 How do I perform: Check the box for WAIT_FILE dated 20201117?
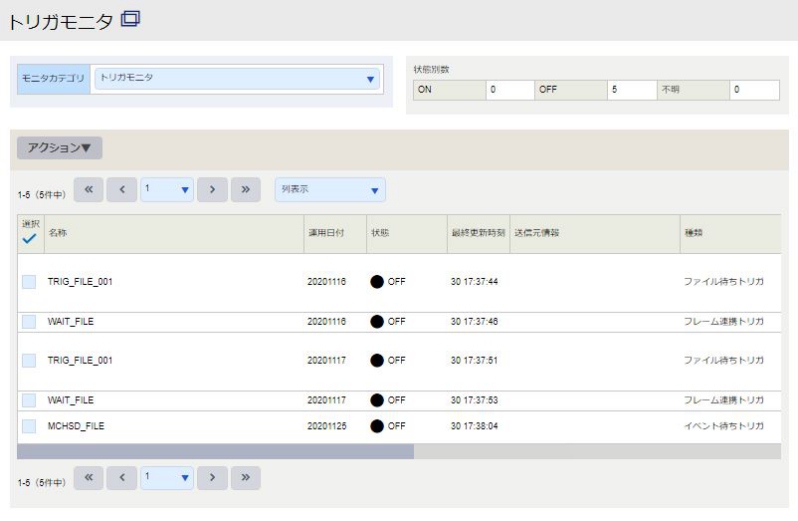tap(29, 400)
